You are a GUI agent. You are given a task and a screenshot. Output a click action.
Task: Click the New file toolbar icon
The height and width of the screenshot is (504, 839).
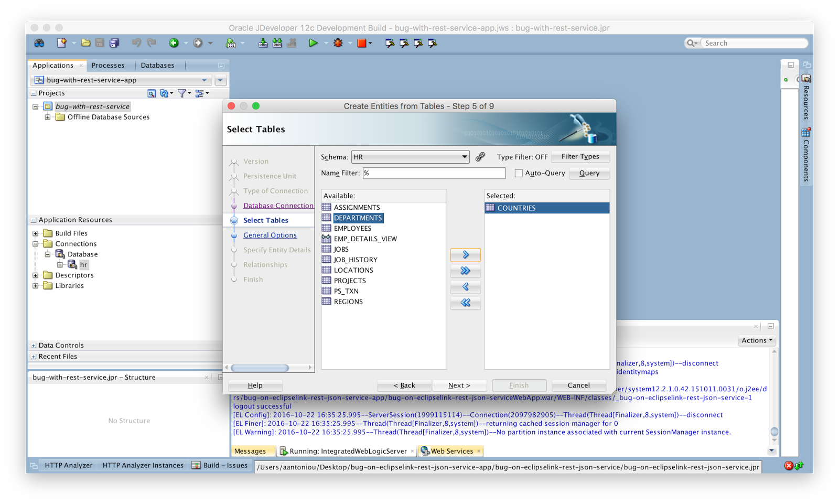pyautogui.click(x=62, y=43)
